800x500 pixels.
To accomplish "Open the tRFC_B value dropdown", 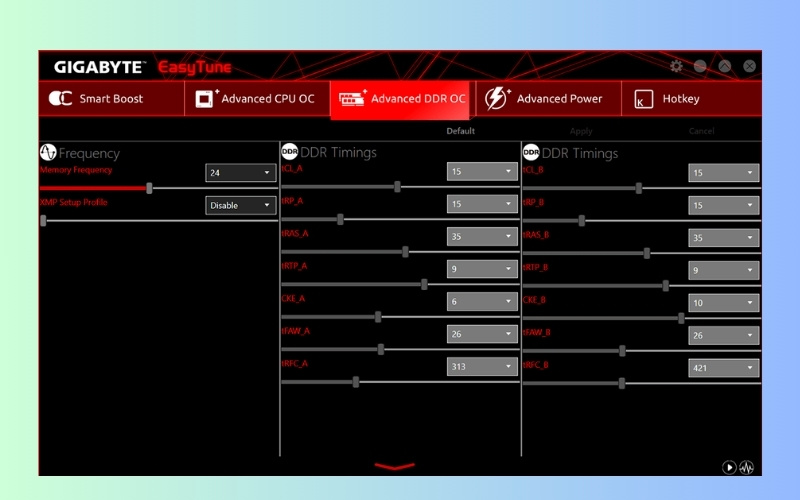I will [723, 368].
